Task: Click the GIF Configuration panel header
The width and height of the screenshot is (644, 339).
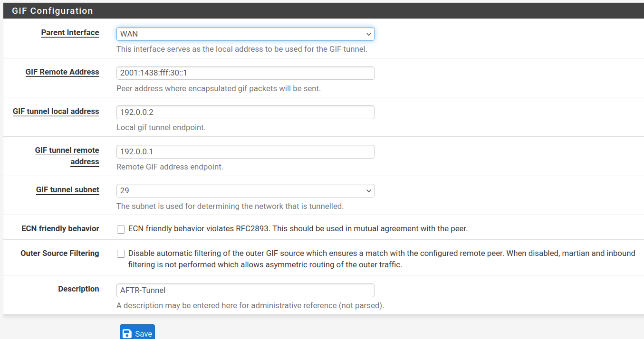Action: point(52,11)
